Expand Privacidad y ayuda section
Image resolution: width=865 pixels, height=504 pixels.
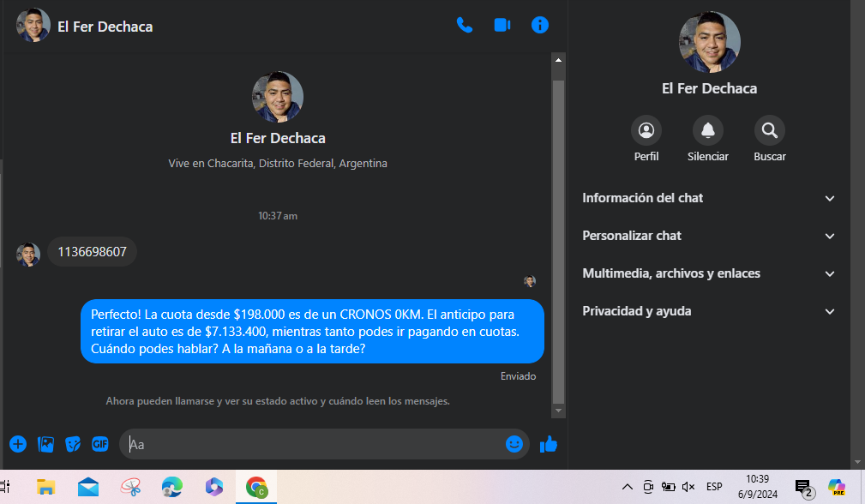click(x=708, y=311)
